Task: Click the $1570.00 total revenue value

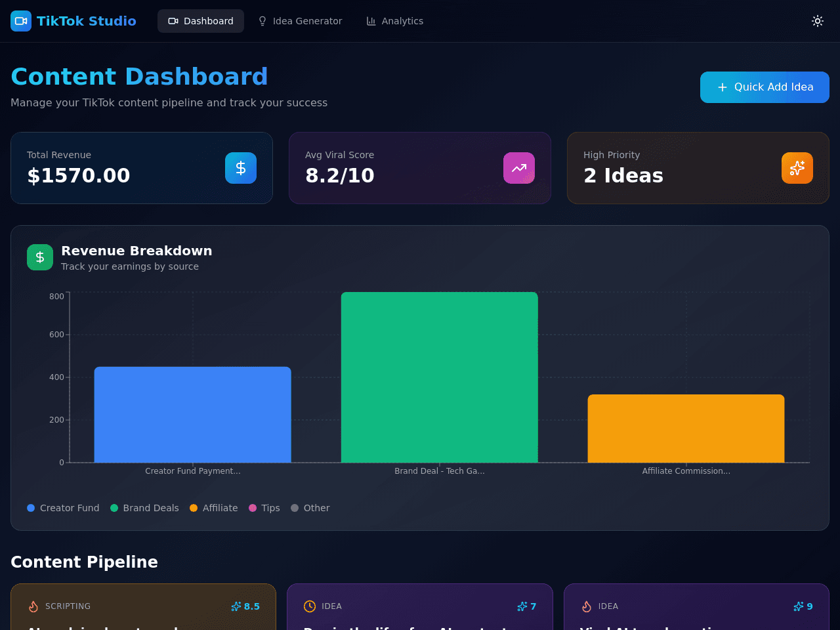Action: 79,175
